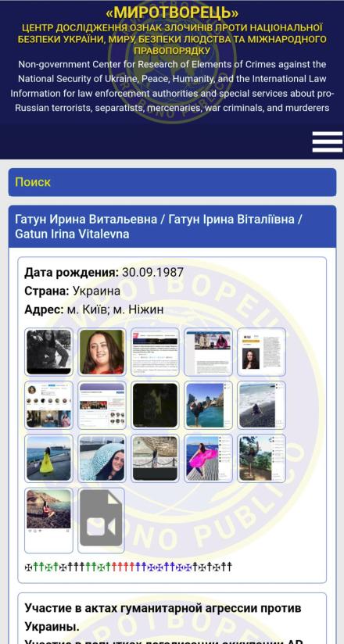Open the yellow dress seaside thumbnail
Image resolution: width=344 pixels, height=644 pixels.
click(49, 458)
